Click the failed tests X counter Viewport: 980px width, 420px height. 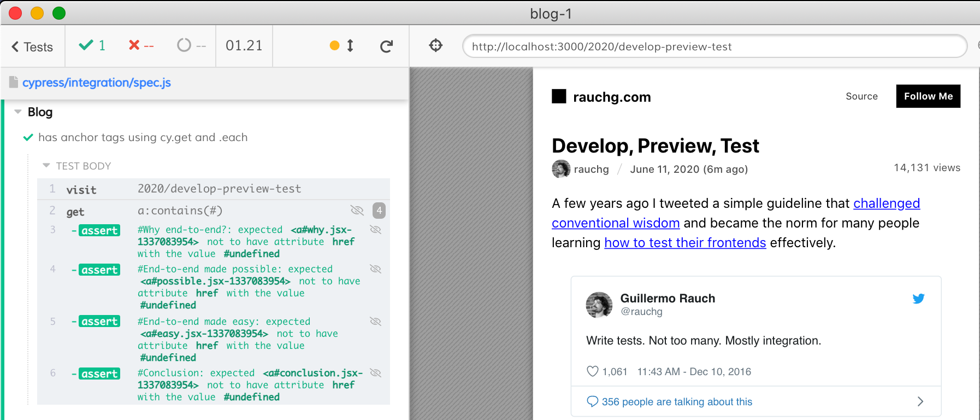[x=140, y=45]
